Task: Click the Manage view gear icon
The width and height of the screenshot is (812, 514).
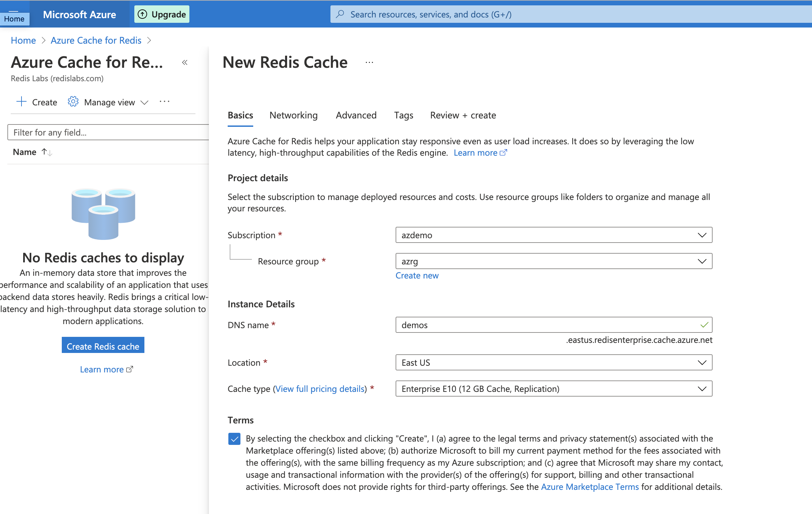Action: pyautogui.click(x=73, y=101)
